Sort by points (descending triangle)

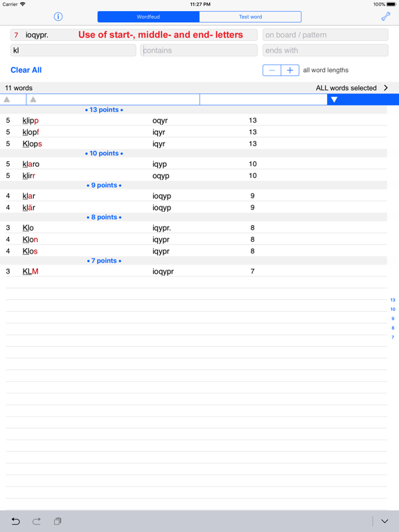334,100
